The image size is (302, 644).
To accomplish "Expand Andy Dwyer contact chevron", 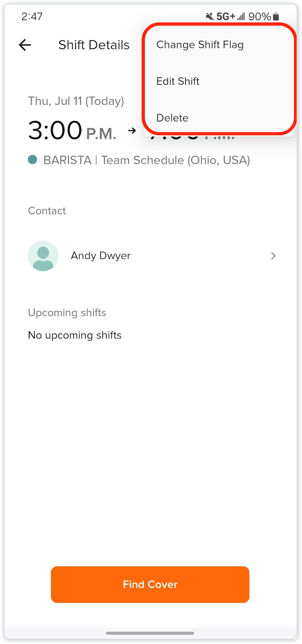I will click(273, 256).
